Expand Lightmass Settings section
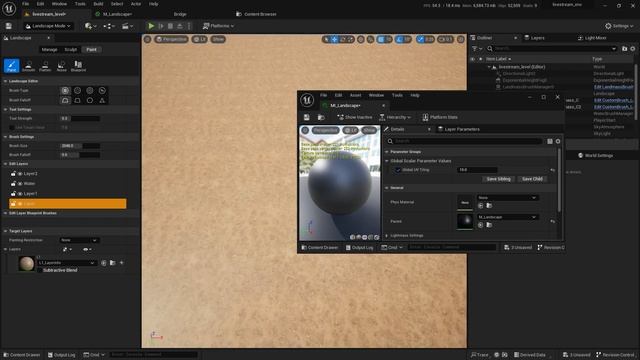Image resolution: width=640 pixels, height=360 pixels. 387,236
